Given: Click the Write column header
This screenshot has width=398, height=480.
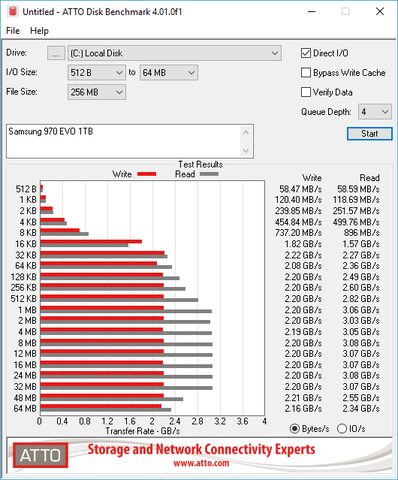Looking at the screenshot, I should [312, 178].
